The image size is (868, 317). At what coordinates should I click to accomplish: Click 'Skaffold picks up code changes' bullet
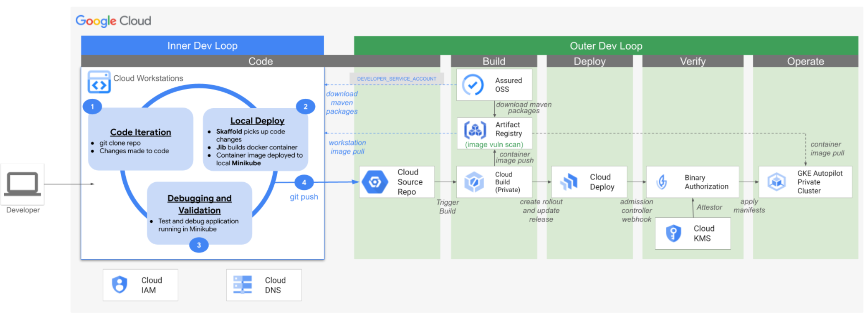[250, 135]
